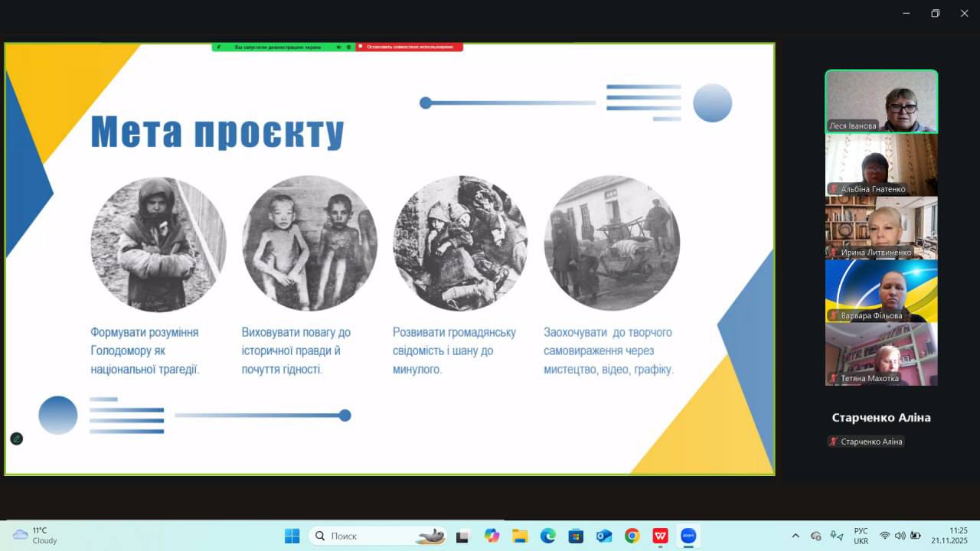The height and width of the screenshot is (551, 980).
Task: Open WPS Office from the taskbar
Action: pyautogui.click(x=660, y=536)
